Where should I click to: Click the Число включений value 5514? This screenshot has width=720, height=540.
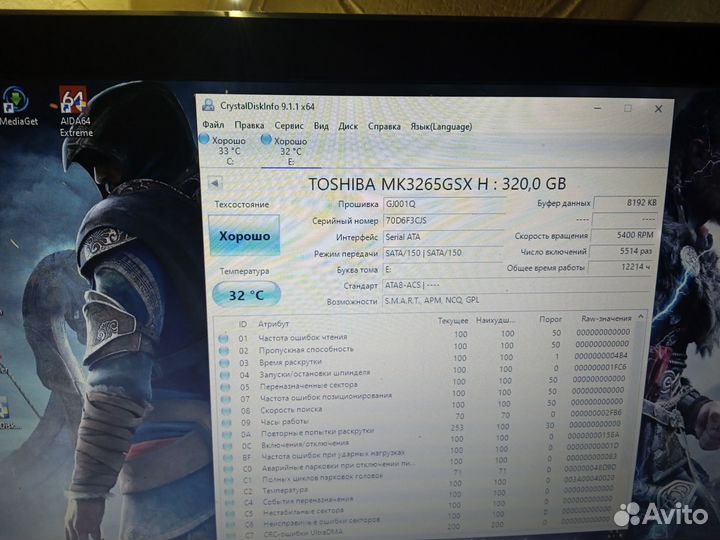622,251
